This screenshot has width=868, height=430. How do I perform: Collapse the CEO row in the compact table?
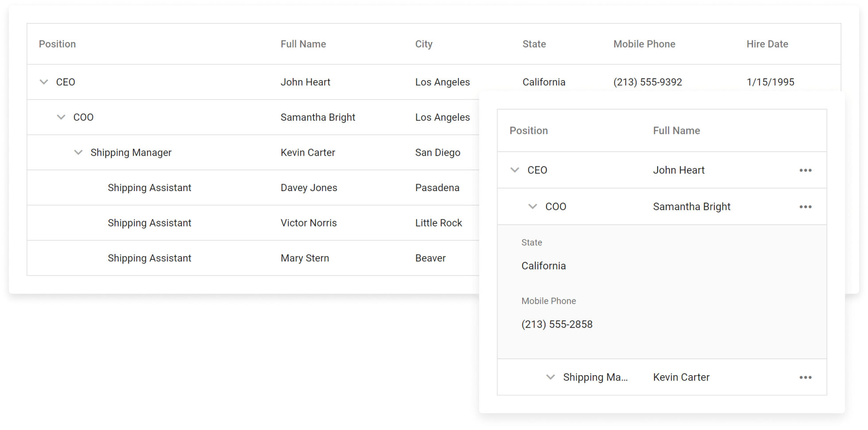point(515,170)
